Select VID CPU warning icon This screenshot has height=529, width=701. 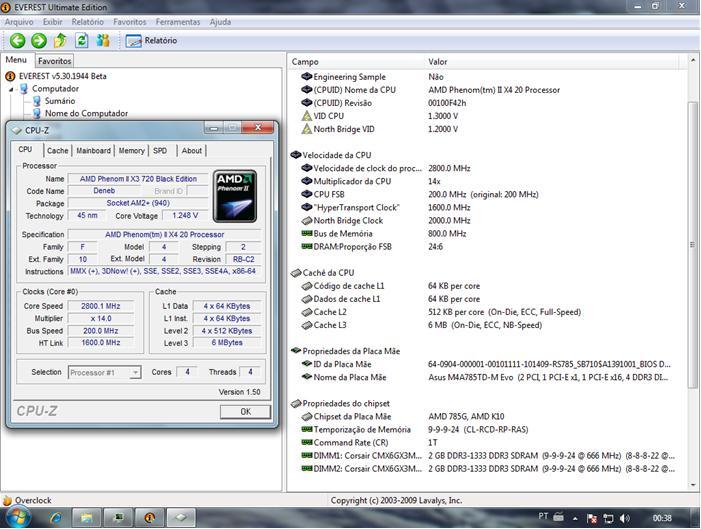pos(306,116)
